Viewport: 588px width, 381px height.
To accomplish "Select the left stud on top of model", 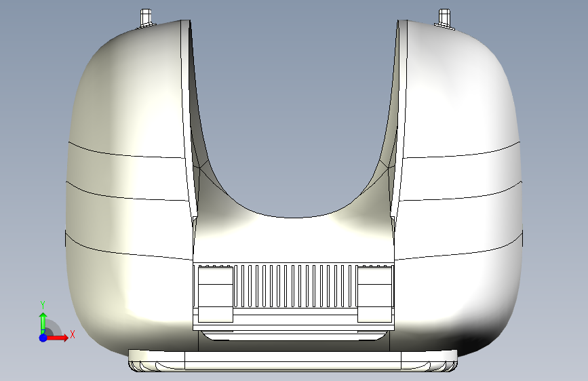I will 146,18.
